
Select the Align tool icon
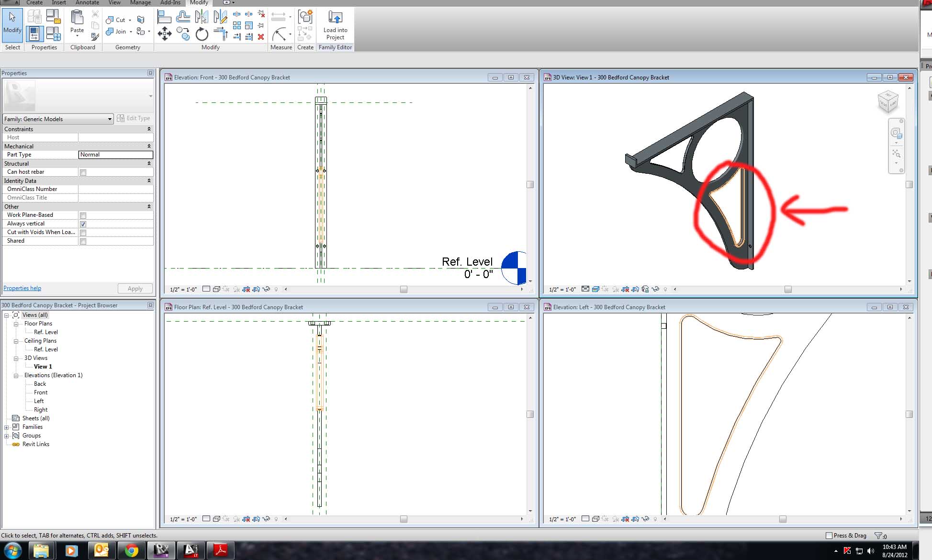click(x=164, y=18)
